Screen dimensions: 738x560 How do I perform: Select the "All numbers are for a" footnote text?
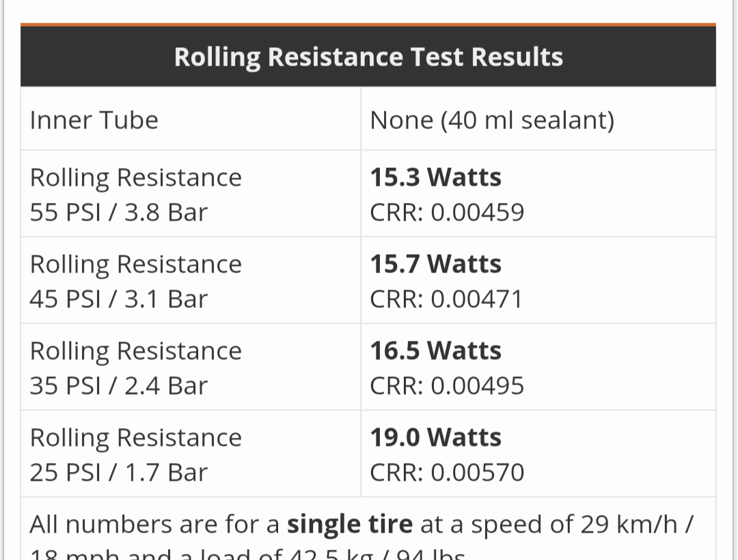click(154, 524)
